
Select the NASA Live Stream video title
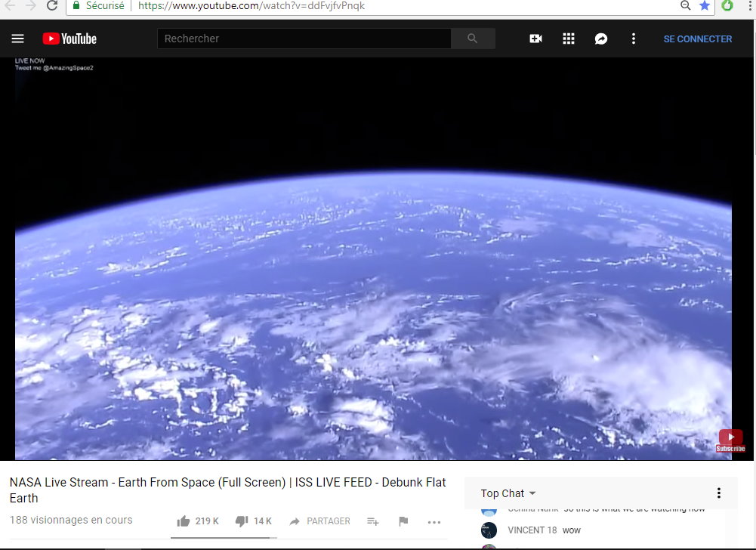click(x=227, y=490)
